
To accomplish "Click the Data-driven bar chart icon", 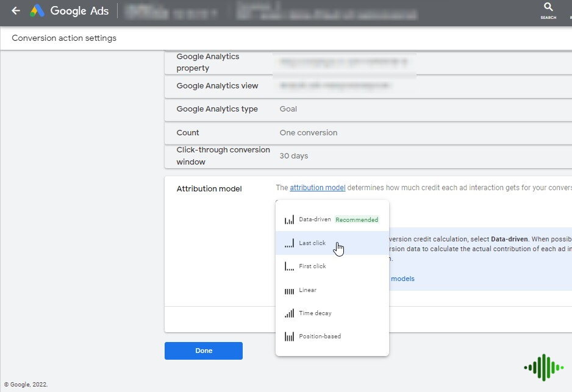I will (x=289, y=219).
